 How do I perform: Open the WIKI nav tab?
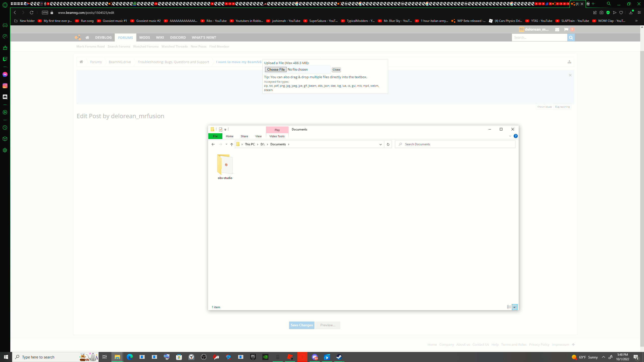tap(160, 37)
